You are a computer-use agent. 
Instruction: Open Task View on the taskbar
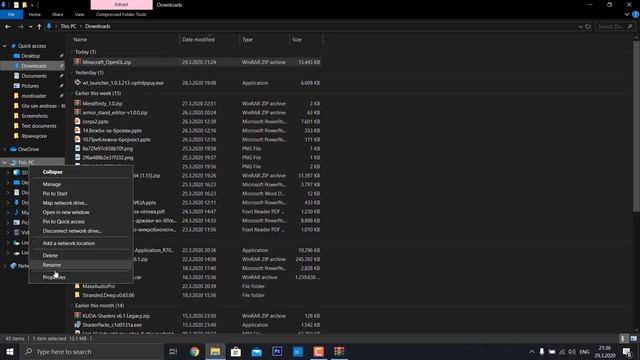(x=173, y=351)
